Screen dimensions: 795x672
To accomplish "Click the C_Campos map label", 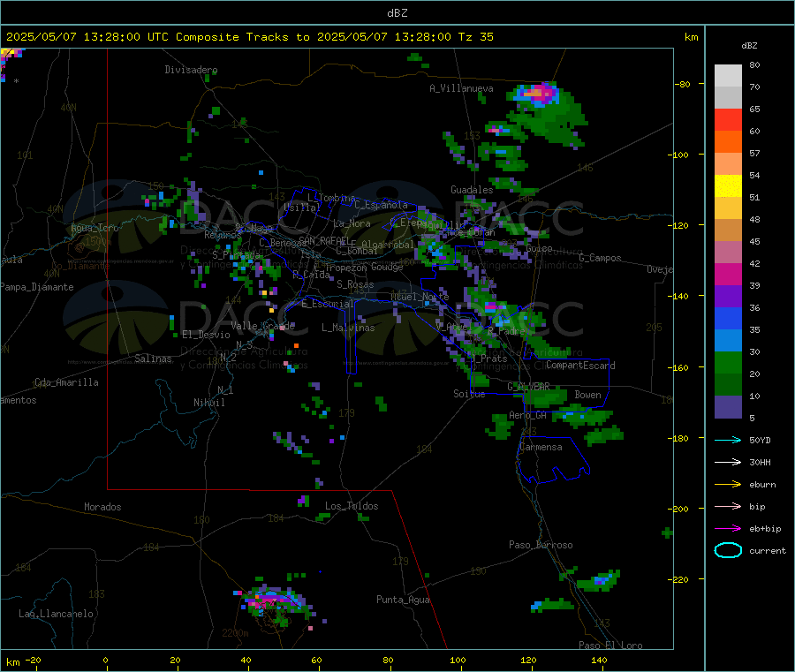I will (x=600, y=258).
